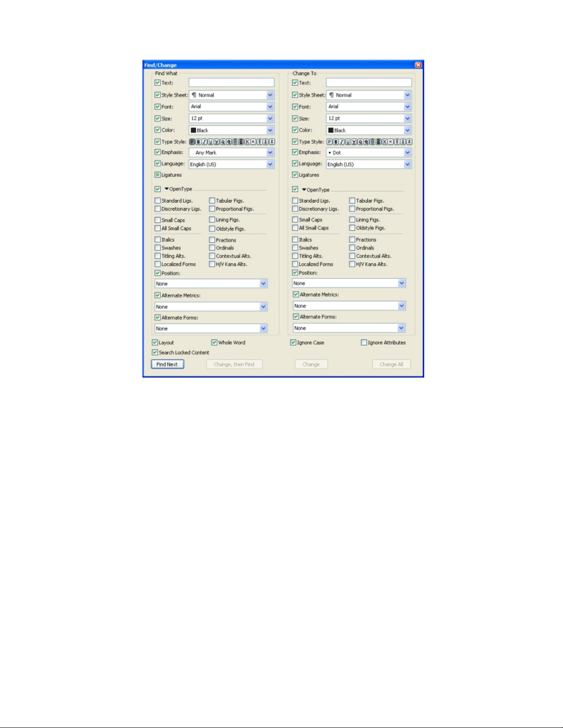
Task: Click the Change button
Action: (x=311, y=364)
